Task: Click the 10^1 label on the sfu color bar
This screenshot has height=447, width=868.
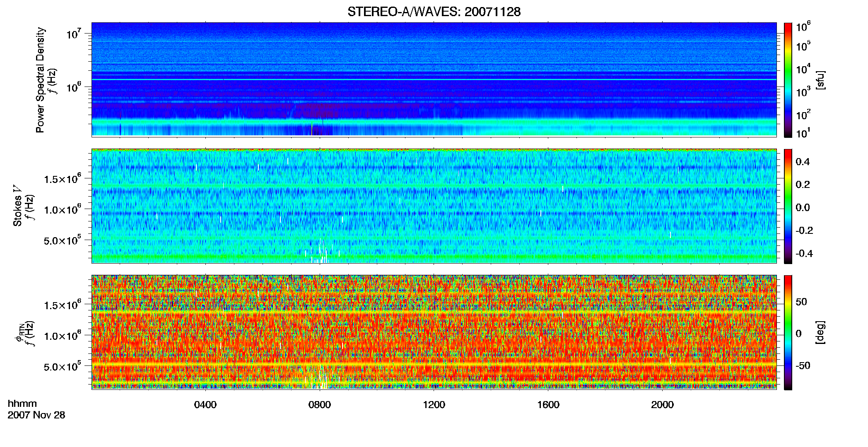Action: pyautogui.click(x=803, y=133)
